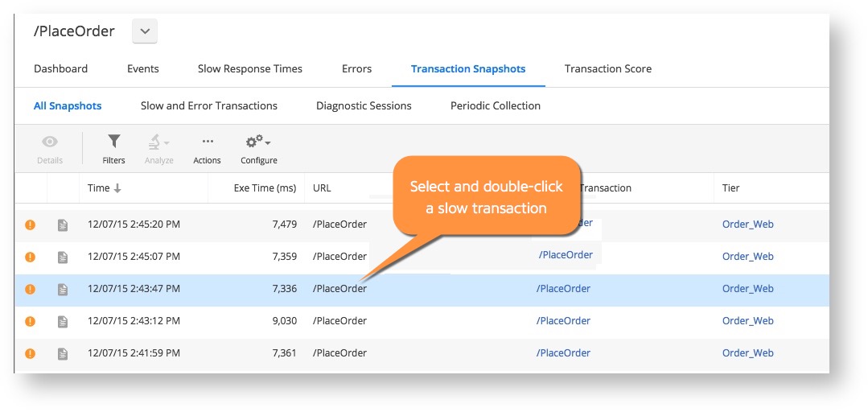Open the Transaction Score tab
This screenshot has width=868, height=412.
coord(608,68)
